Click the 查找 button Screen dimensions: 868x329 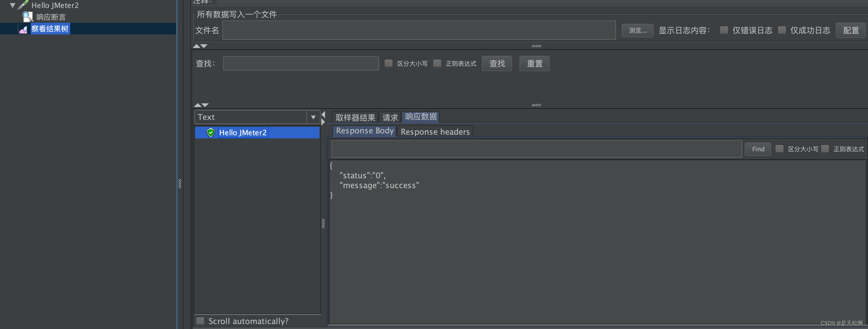[497, 63]
